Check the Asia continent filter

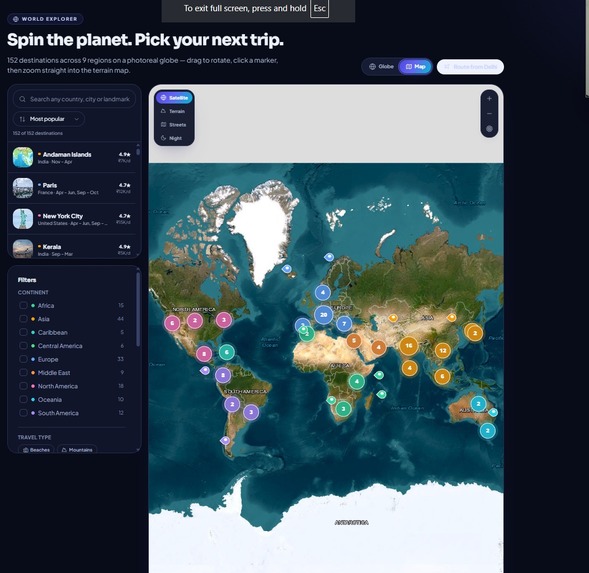(x=23, y=319)
